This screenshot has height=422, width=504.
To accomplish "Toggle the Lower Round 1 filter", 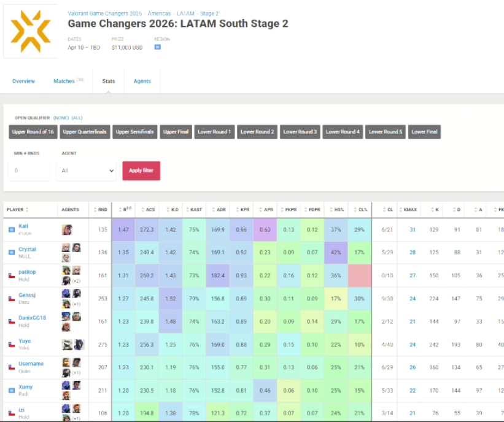I will click(x=214, y=132).
